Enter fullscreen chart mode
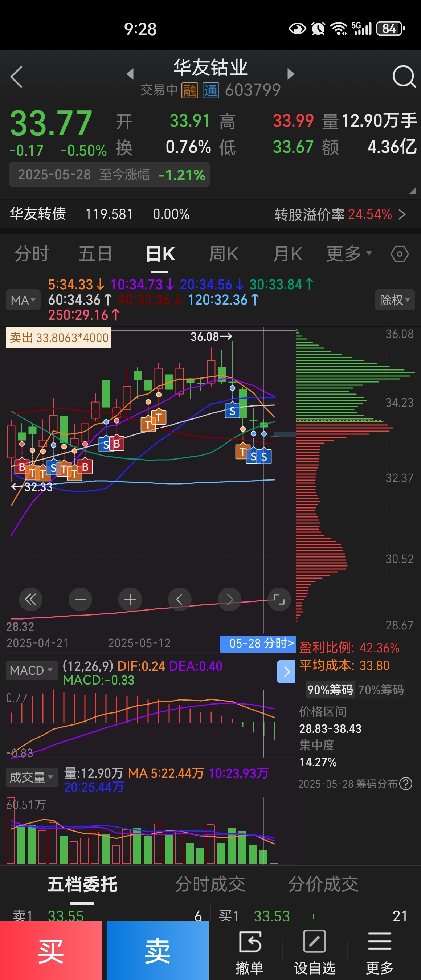Image resolution: width=421 pixels, height=980 pixels. coord(279,600)
